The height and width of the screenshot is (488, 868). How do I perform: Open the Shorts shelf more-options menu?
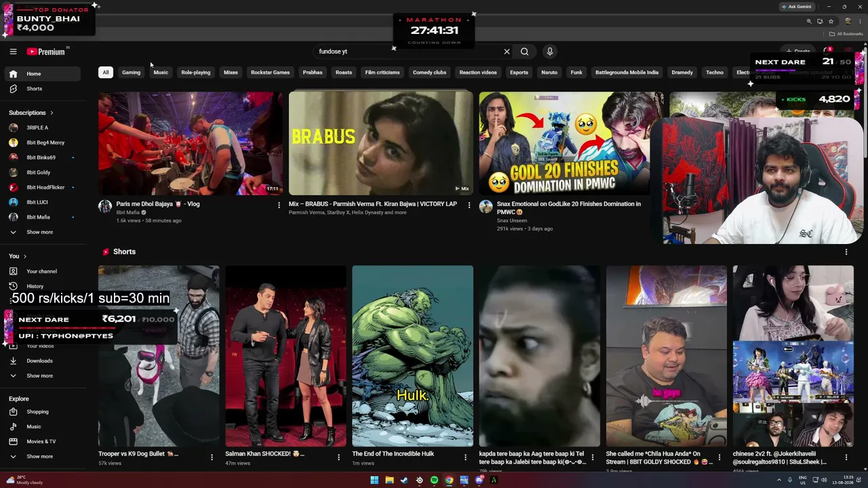coord(846,252)
